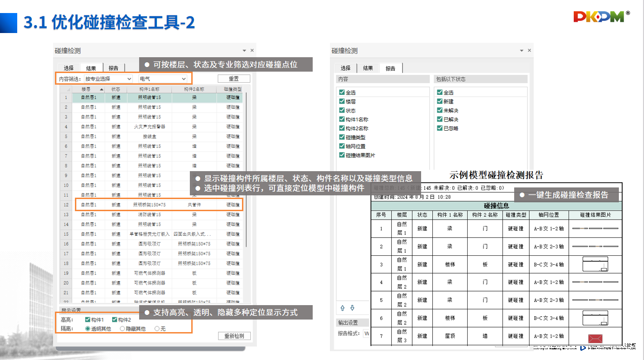Toggle the 已忽略 status checkbox
This screenshot has height=360, width=644.
(x=440, y=128)
